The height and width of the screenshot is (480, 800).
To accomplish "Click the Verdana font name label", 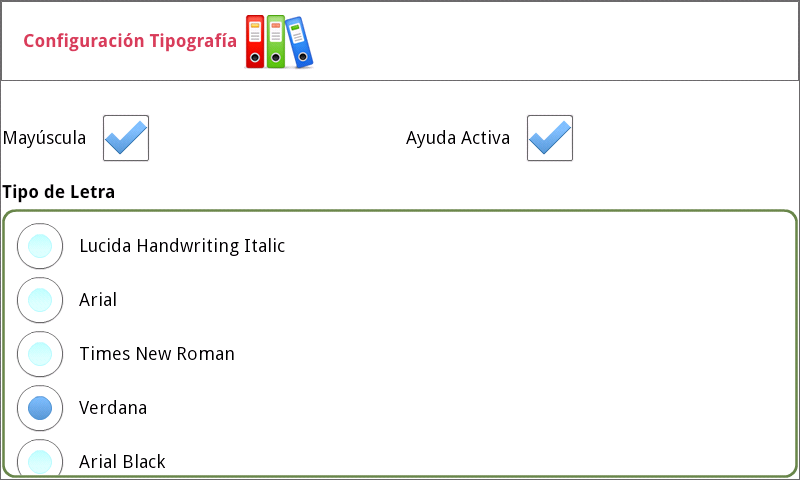I will (113, 408).
